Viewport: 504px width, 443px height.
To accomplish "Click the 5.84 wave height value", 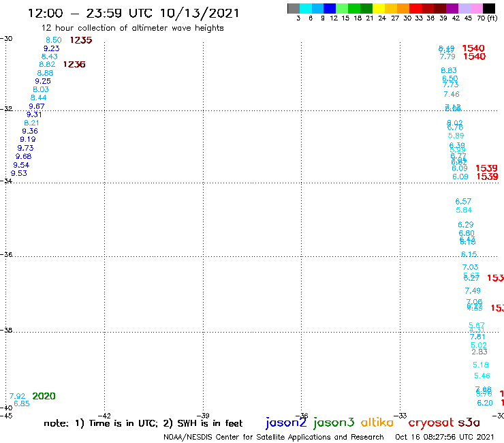I will 464,210.
